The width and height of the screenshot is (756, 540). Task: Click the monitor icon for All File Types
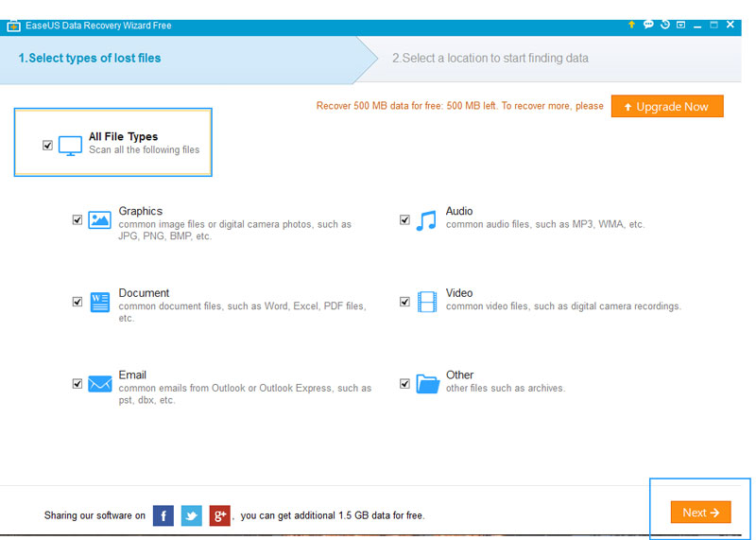[70, 146]
